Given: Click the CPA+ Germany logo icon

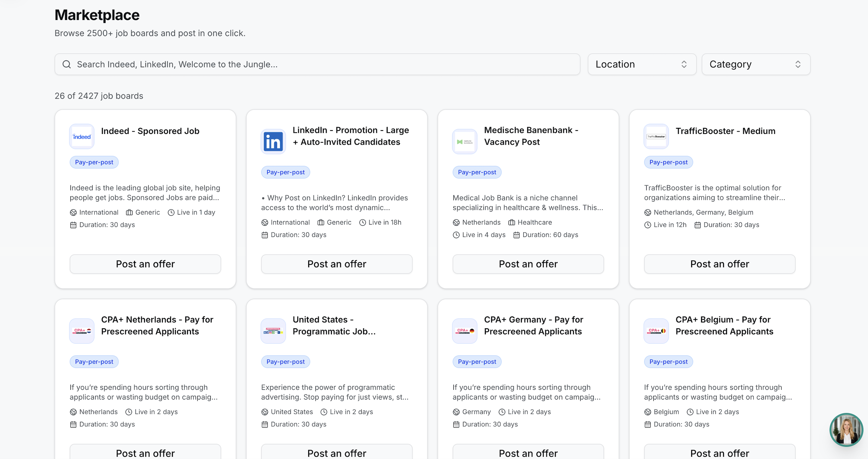Looking at the screenshot, I should pyautogui.click(x=465, y=331).
